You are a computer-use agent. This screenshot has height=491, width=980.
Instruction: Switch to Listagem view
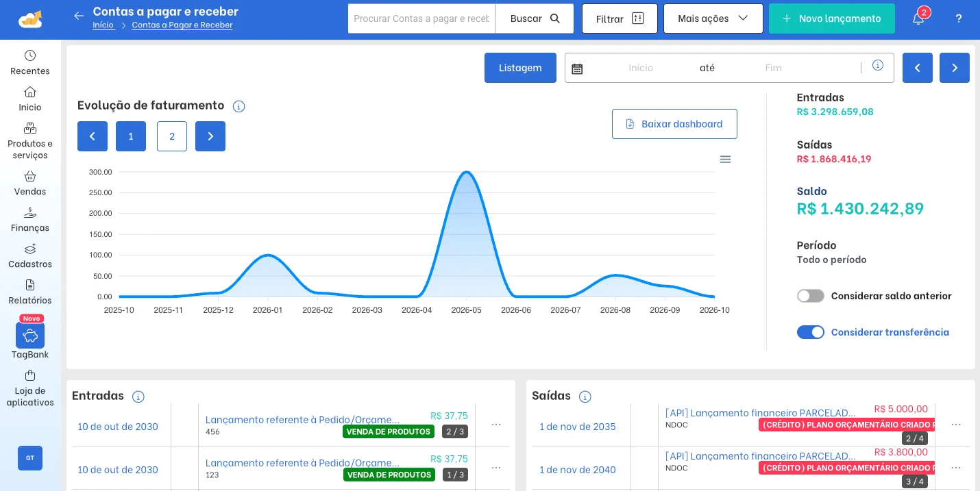520,68
